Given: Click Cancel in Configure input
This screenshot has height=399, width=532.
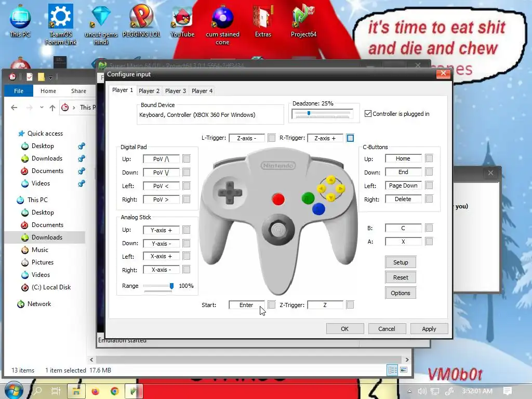Looking at the screenshot, I should 387,329.
